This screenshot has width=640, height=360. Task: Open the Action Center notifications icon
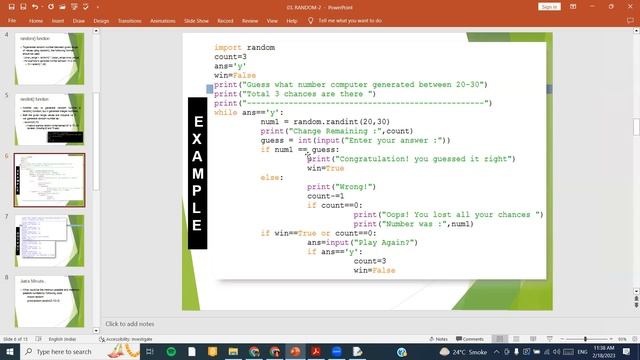point(627,351)
